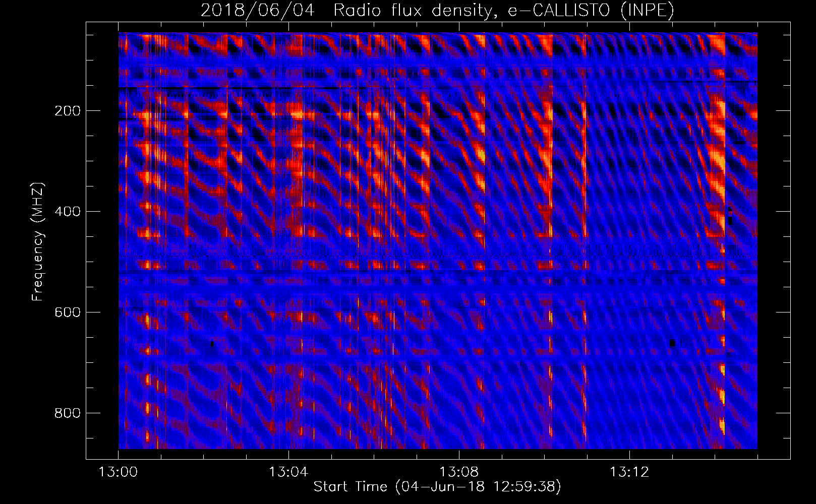
Task: Click the 400 frequency tick label
Action: pyautogui.click(x=68, y=212)
